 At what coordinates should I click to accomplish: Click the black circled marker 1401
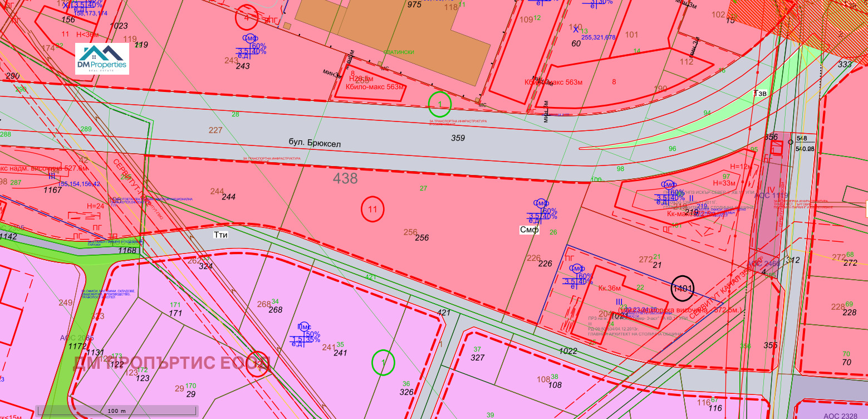click(683, 288)
